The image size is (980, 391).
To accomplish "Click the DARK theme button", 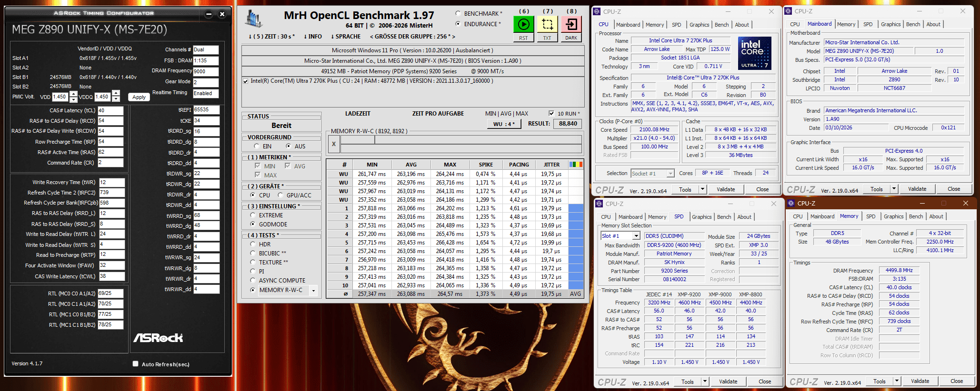I will (571, 38).
